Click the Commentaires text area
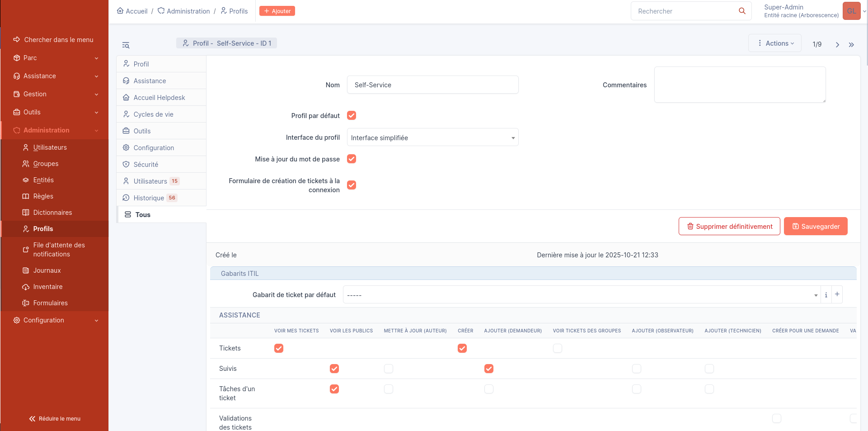868x431 pixels. pos(740,85)
